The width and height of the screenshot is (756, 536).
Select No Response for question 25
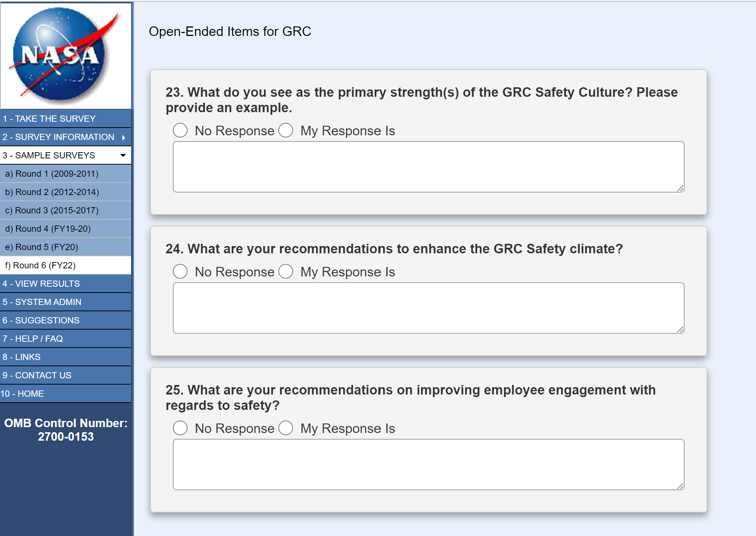click(180, 428)
